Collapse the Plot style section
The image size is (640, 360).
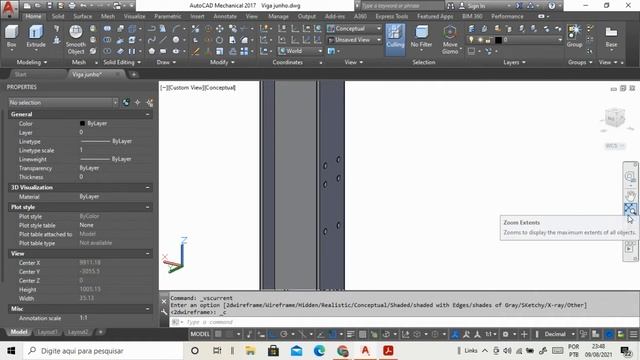tap(148, 207)
